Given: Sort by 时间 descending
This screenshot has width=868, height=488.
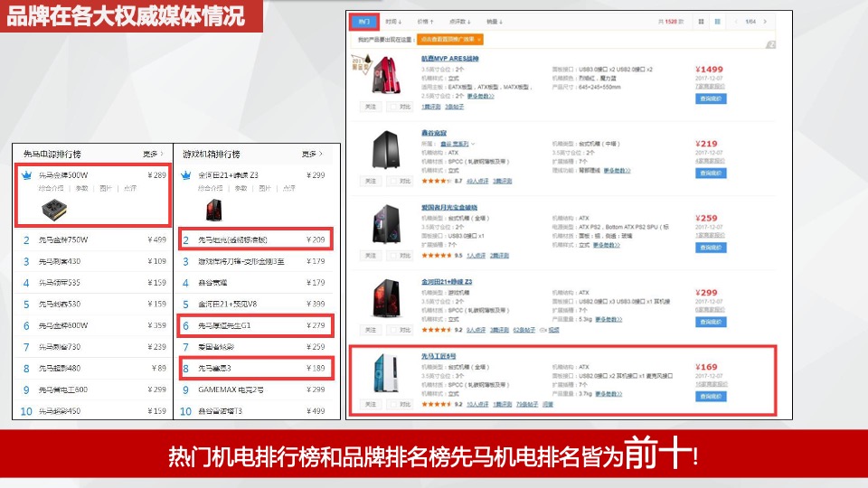Looking at the screenshot, I should (393, 22).
